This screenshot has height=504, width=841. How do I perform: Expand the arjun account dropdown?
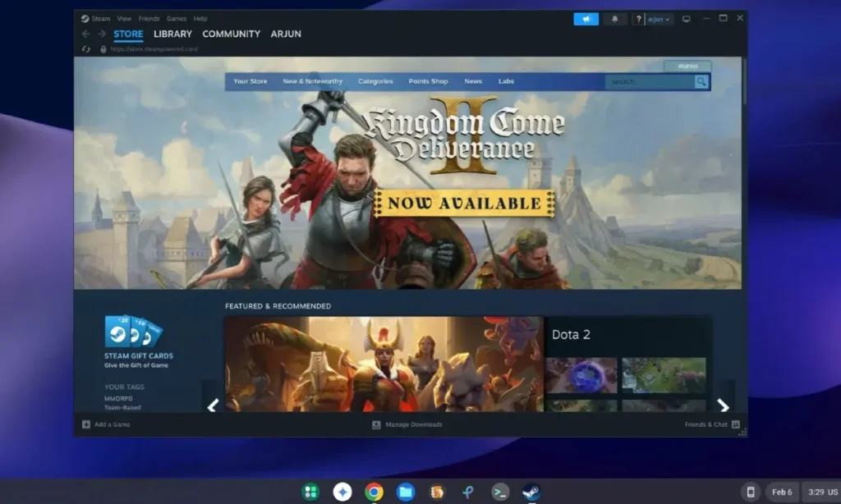659,20
